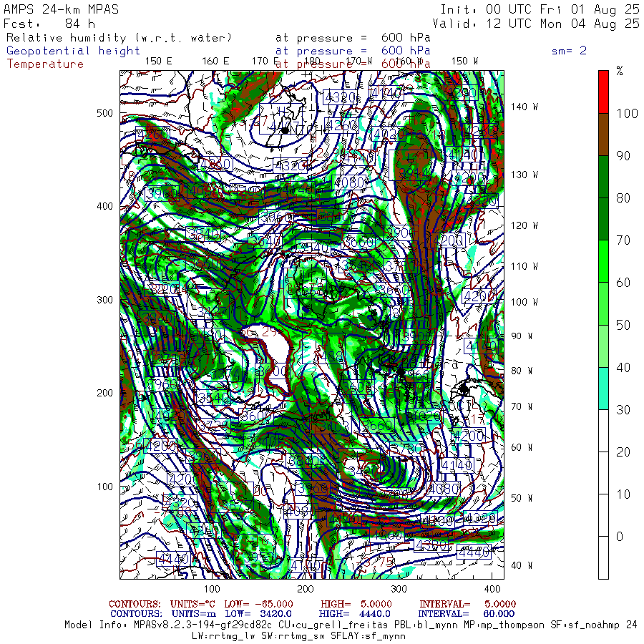Viewport: 644px width, 644px height.
Task: Click the blue 'LOW= 3420.0' legend value
Action: [x=258, y=614]
